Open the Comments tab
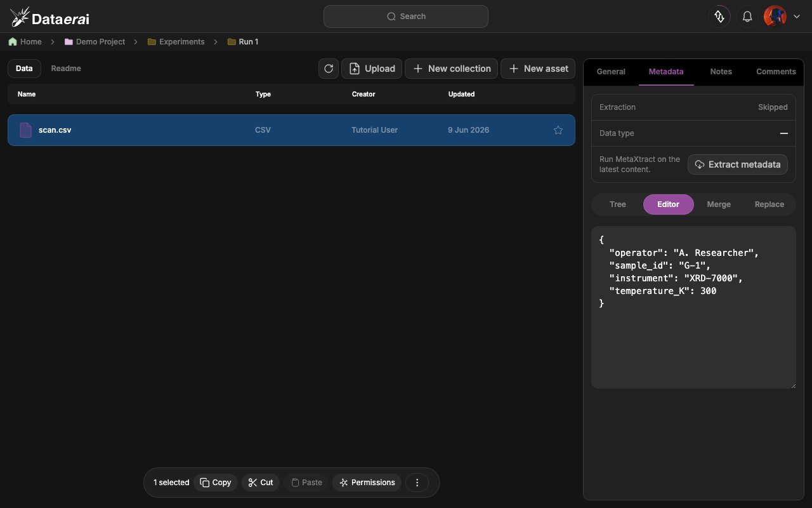This screenshot has width=812, height=508. coord(776,72)
